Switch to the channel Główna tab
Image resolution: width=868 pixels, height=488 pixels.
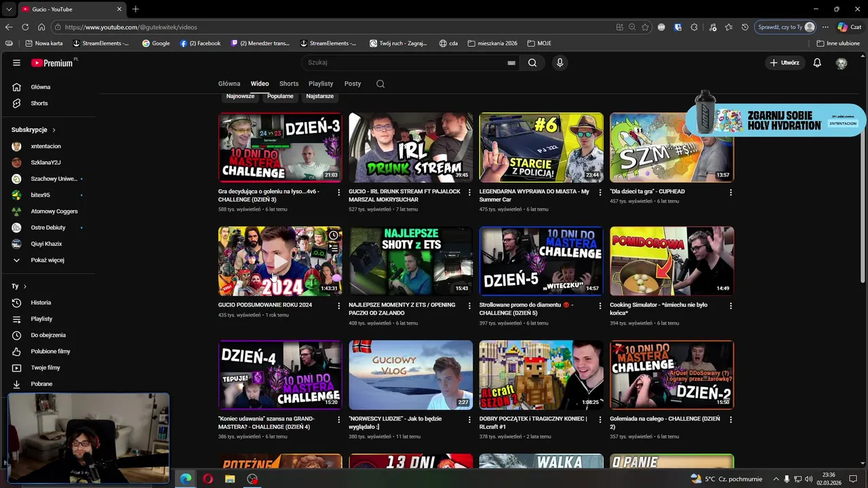[x=229, y=83]
